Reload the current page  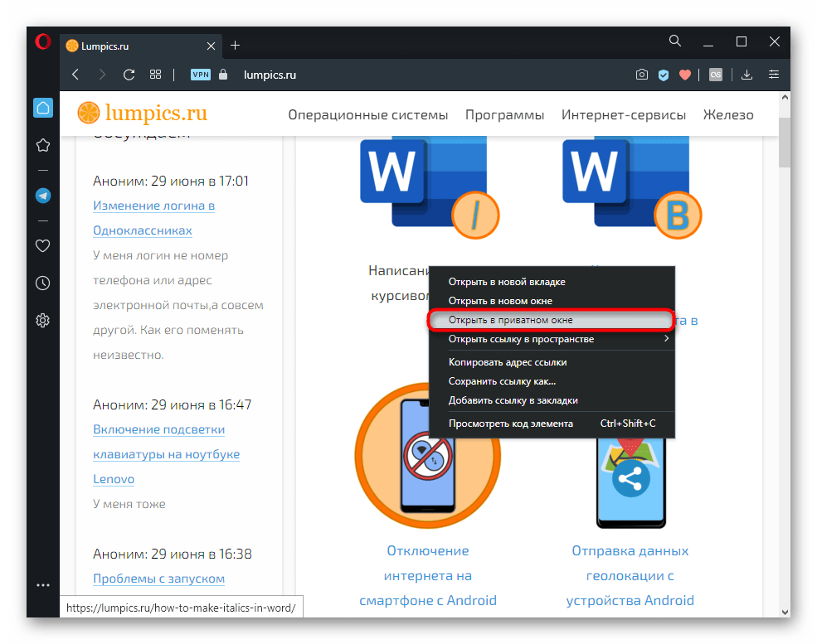pos(129,75)
